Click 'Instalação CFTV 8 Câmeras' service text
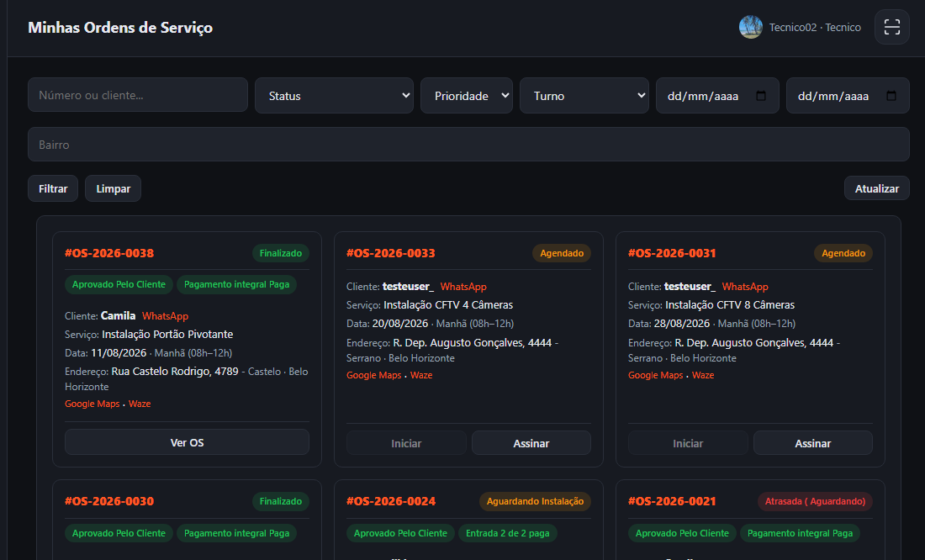Screen dimensions: 925x560 click(x=730, y=305)
